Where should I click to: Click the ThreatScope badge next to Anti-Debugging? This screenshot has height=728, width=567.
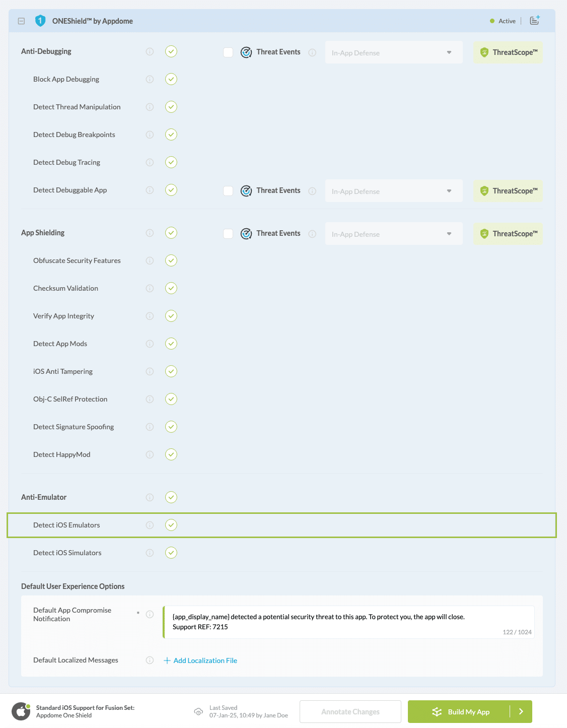(508, 52)
